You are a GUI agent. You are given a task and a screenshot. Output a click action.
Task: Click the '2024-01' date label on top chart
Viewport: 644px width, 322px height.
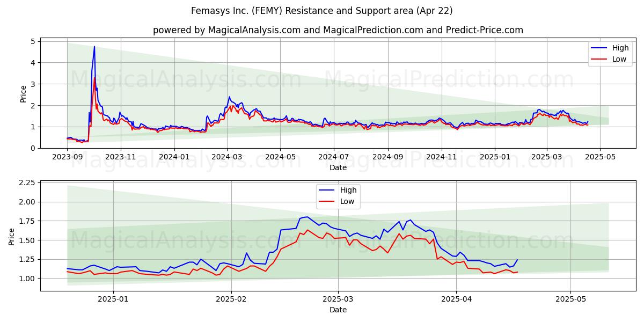coord(174,157)
